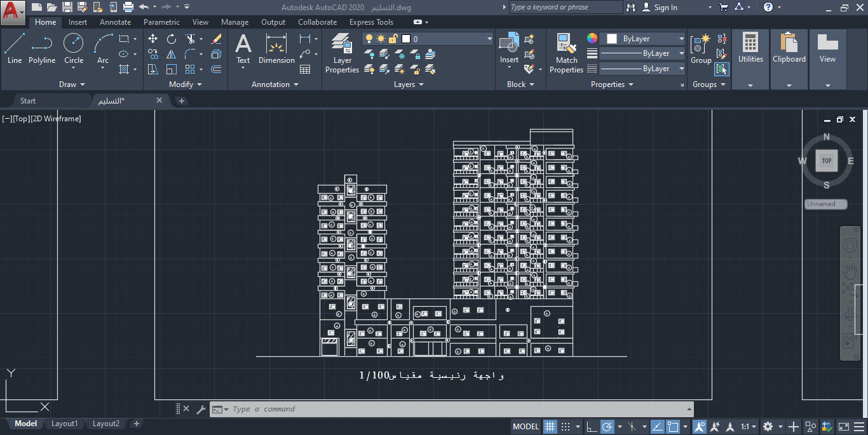Select the Group icon
The width and height of the screenshot is (868, 435).
(x=701, y=44)
